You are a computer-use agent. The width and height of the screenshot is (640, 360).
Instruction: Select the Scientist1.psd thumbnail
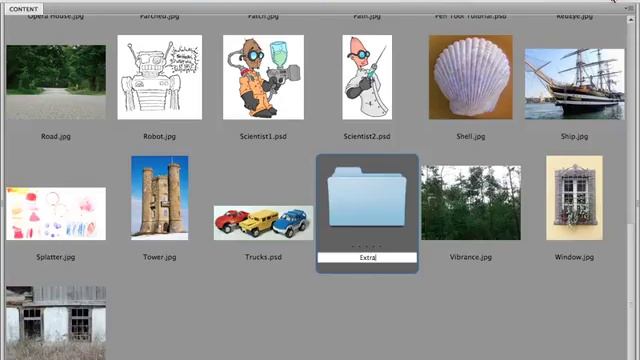(263, 77)
